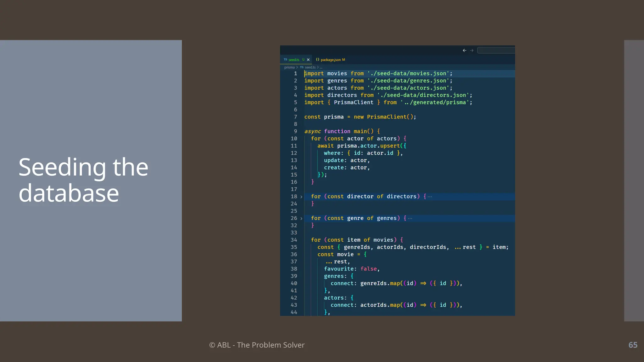Viewport: 644px width, 362px height.
Task: Click the M modified badge on package.json tab
Action: click(x=343, y=60)
